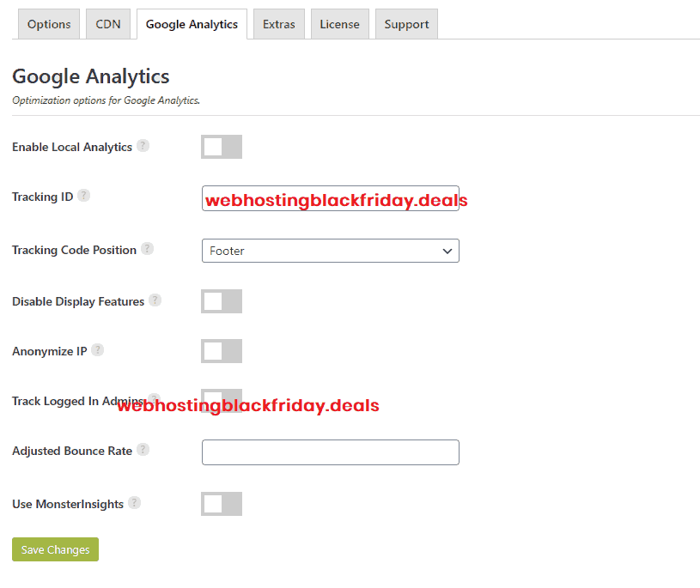Click the Use MonsterInsights label

click(x=68, y=504)
